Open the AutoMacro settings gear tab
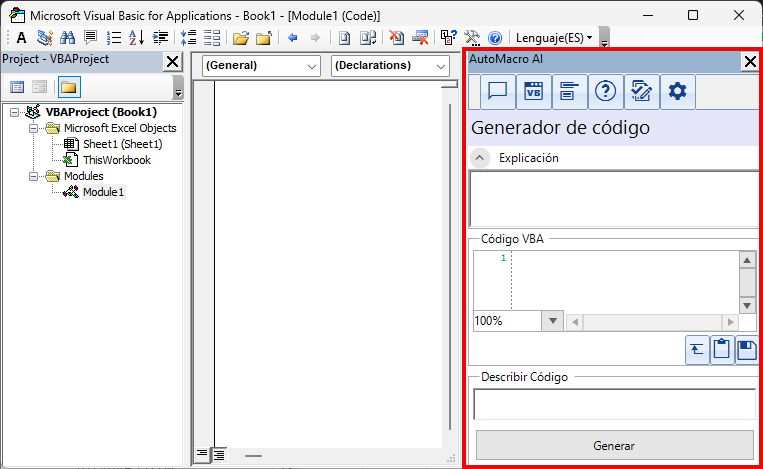Viewport: 763px width, 469px height. coord(677,91)
